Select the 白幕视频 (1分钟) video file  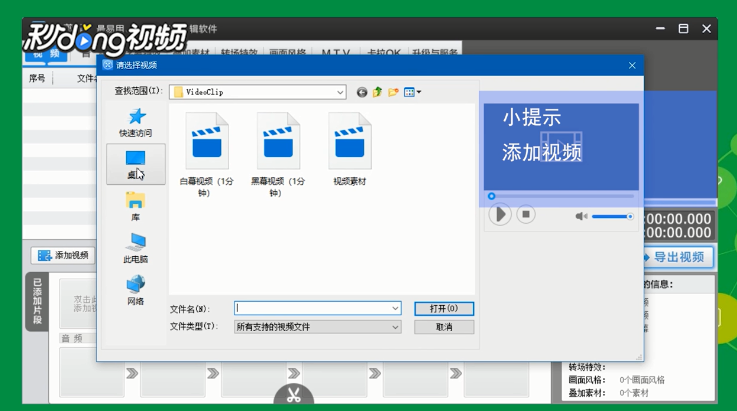click(206, 154)
